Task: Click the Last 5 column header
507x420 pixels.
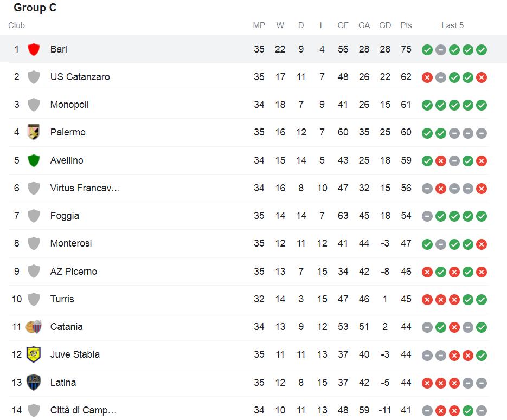Action: [x=452, y=25]
